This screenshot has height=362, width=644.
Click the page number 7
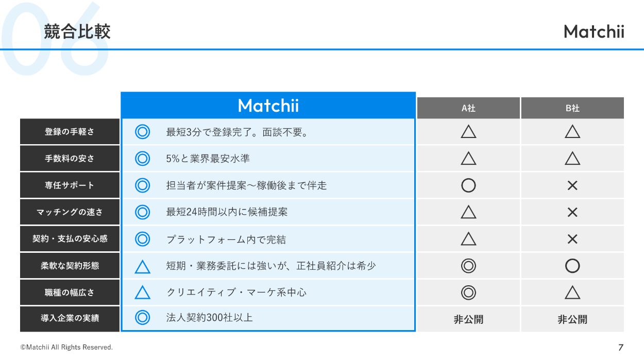[621, 348]
